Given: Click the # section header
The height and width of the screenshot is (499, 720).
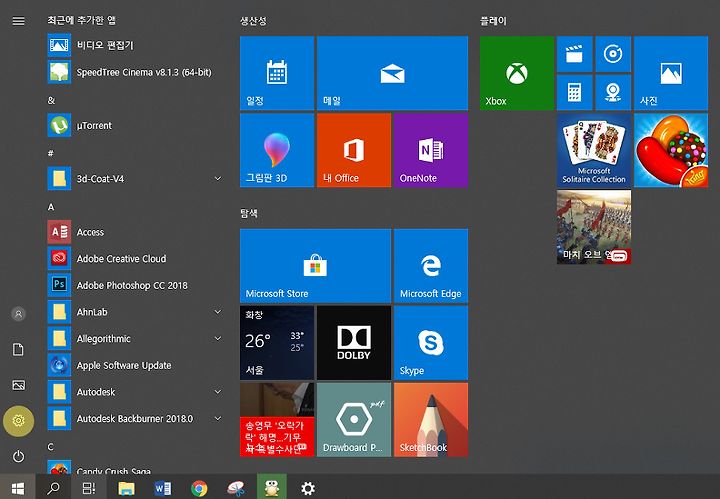Looking at the screenshot, I should click(x=51, y=153).
